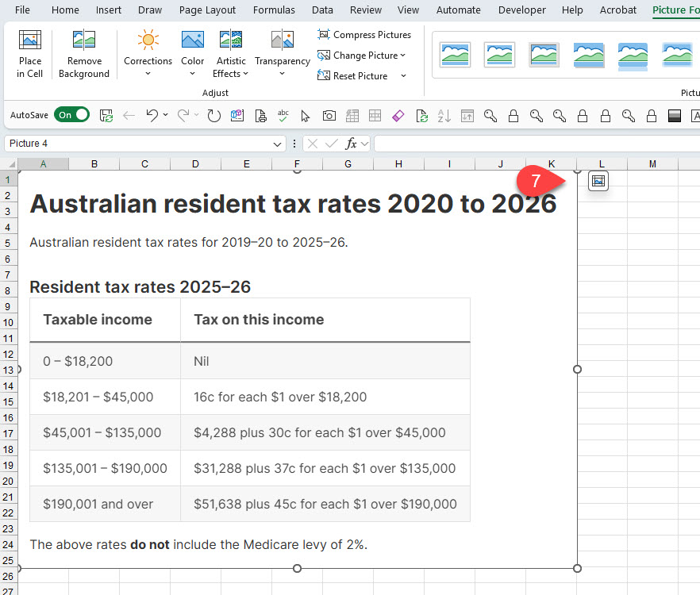
Task: Click the eraser clear icon in toolbar
Action: 398,116
